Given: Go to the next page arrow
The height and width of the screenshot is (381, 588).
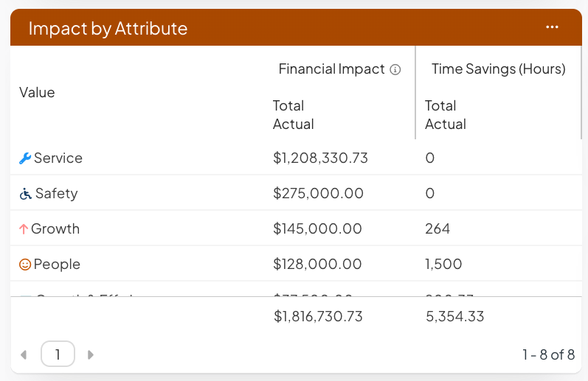Looking at the screenshot, I should click(x=91, y=355).
